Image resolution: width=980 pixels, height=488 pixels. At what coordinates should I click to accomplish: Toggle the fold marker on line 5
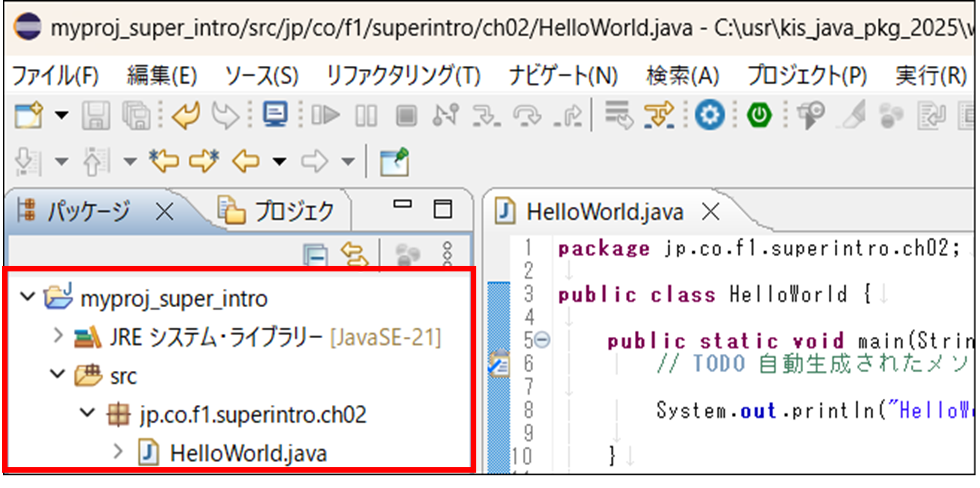coord(542,340)
